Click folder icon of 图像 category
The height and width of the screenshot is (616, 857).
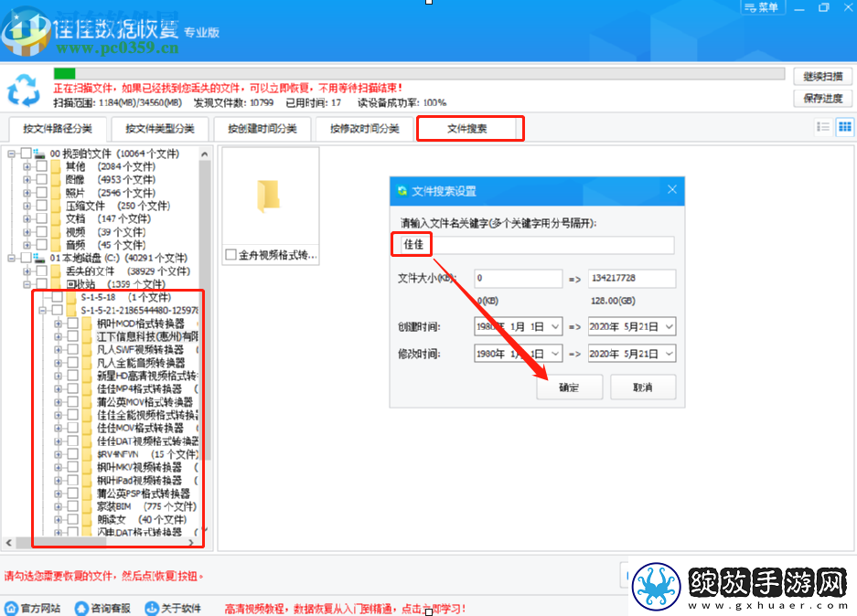[x=56, y=179]
